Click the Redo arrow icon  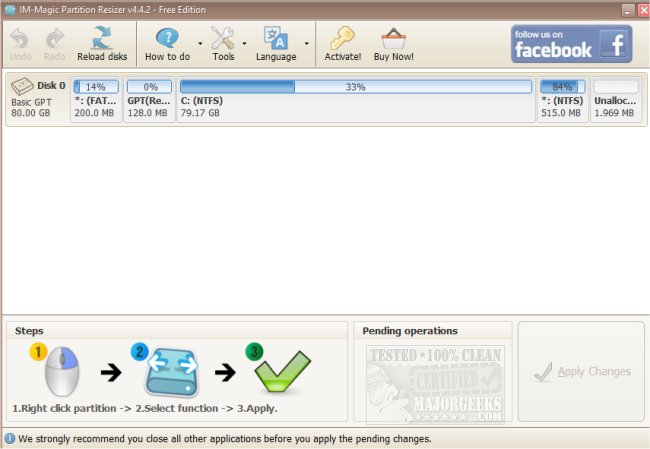pos(55,38)
